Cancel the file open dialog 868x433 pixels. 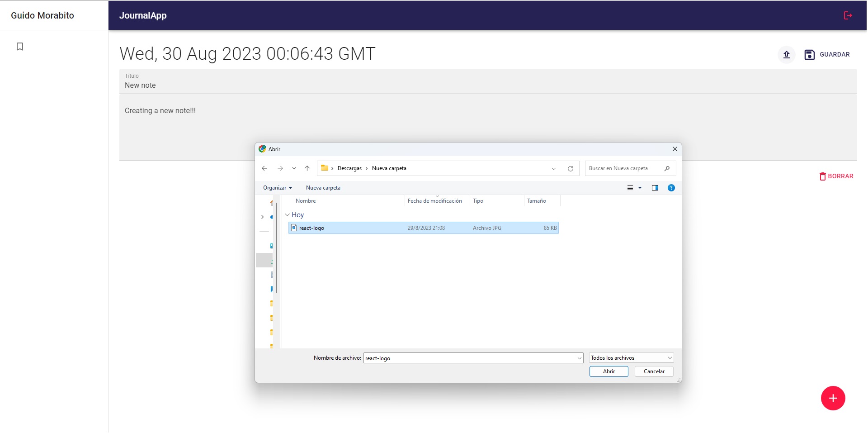point(654,371)
